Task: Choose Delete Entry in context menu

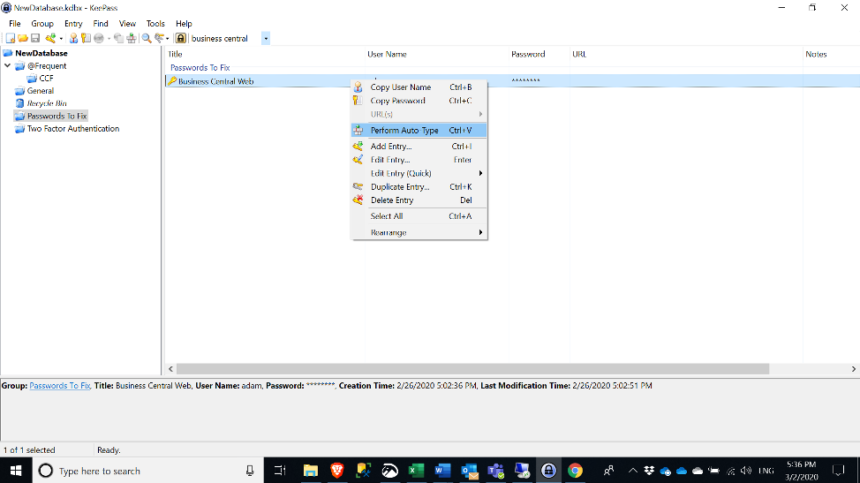Action: tap(419, 200)
